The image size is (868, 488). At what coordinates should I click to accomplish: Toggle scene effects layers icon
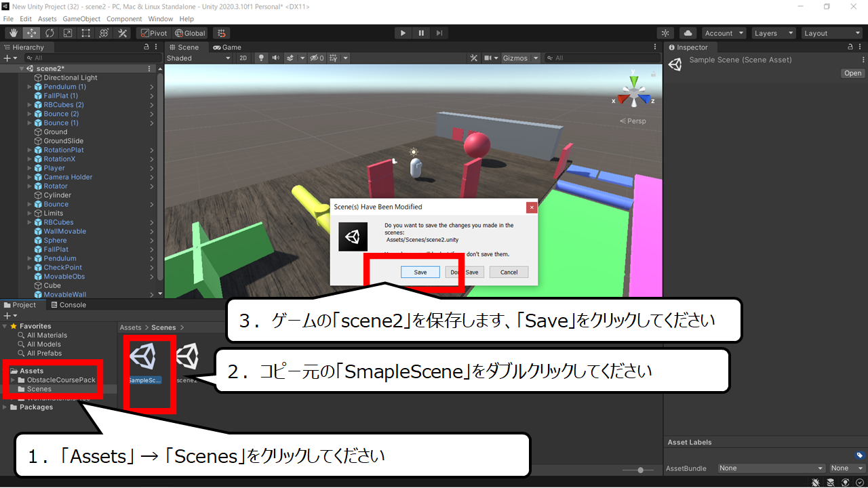click(290, 58)
